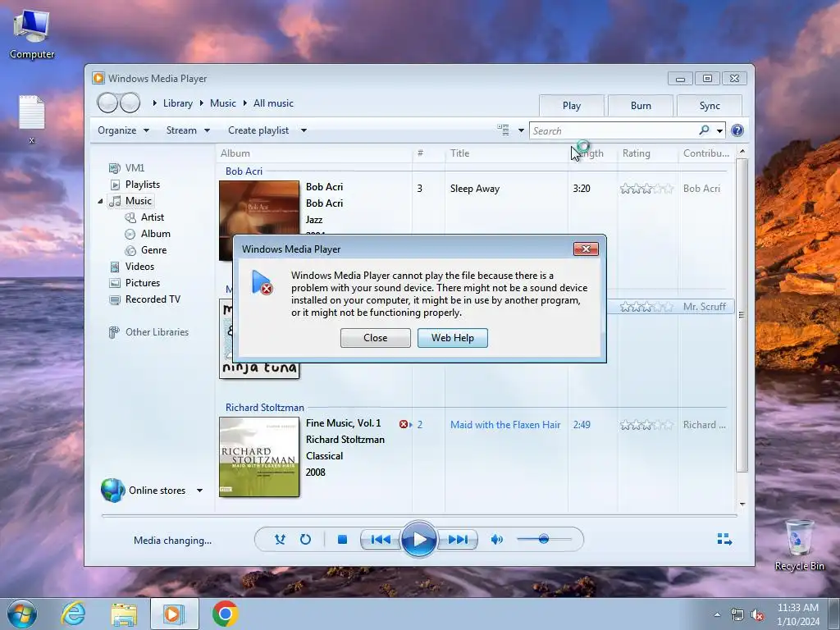
Task: Go forward with the right navigation button
Action: coord(130,103)
